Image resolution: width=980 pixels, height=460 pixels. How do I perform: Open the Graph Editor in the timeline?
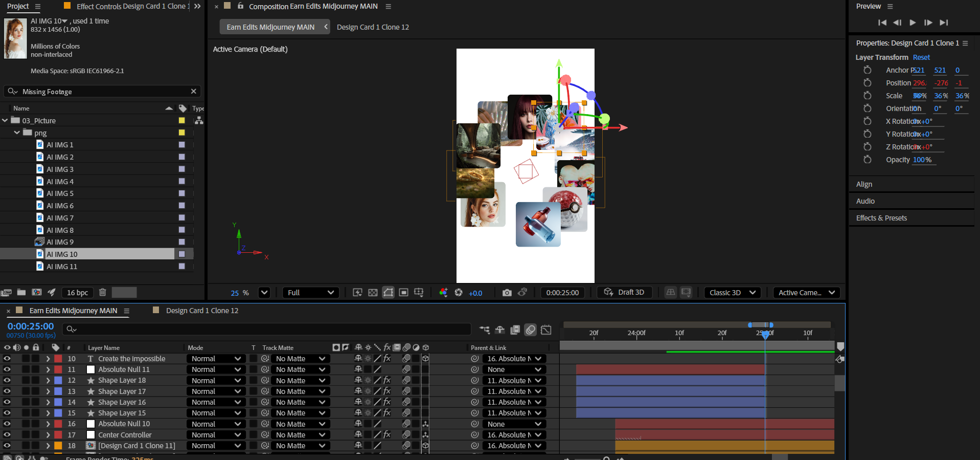[546, 330]
